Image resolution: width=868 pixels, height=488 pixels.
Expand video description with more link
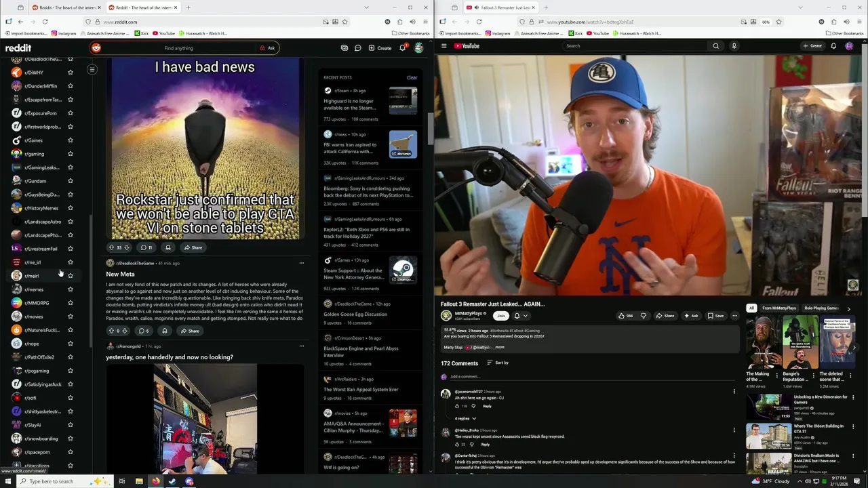tap(498, 347)
